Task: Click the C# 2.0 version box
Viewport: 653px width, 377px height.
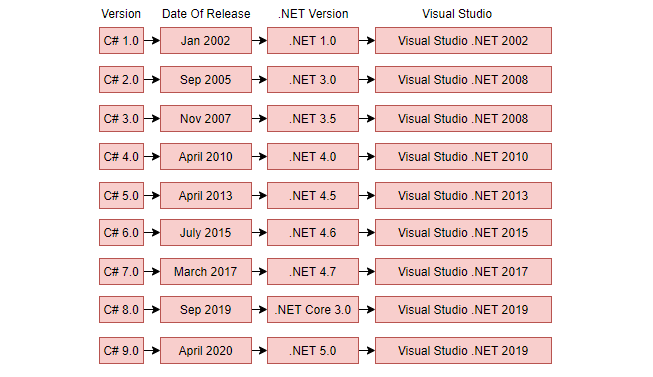Action: point(121,79)
